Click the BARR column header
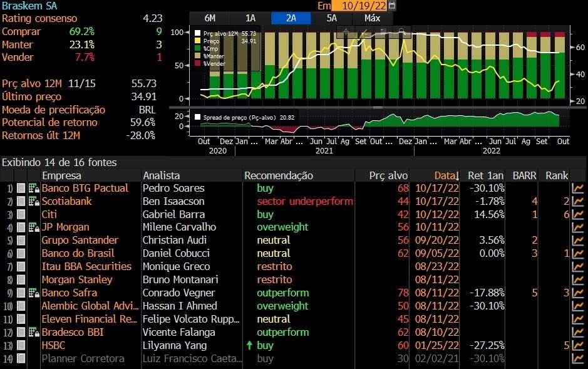 tap(524, 175)
